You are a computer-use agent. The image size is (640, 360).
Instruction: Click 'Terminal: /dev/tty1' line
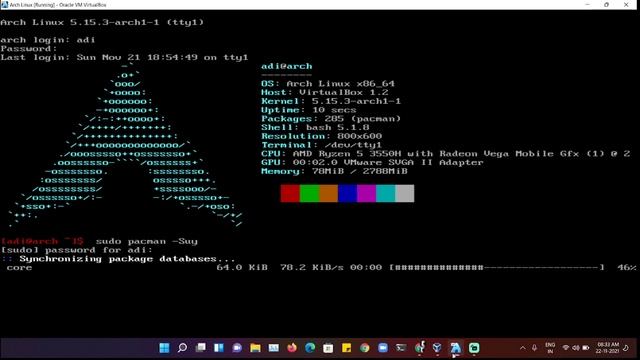point(322,145)
